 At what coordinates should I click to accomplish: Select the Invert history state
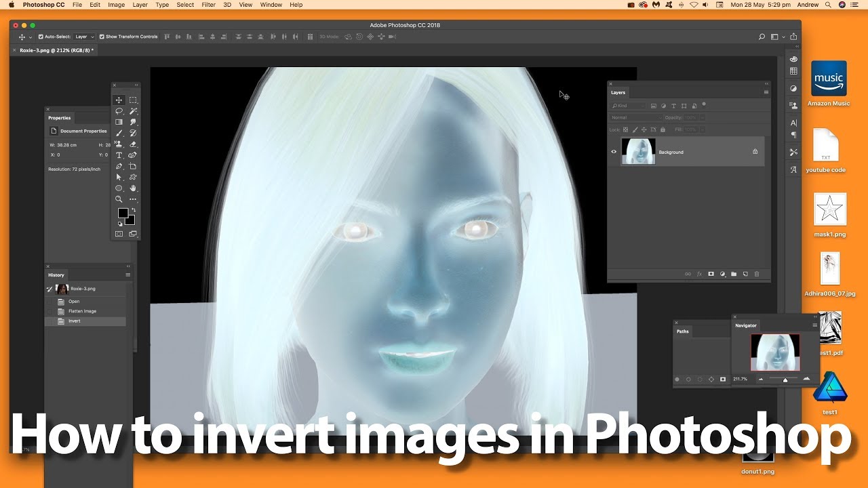pos(85,321)
